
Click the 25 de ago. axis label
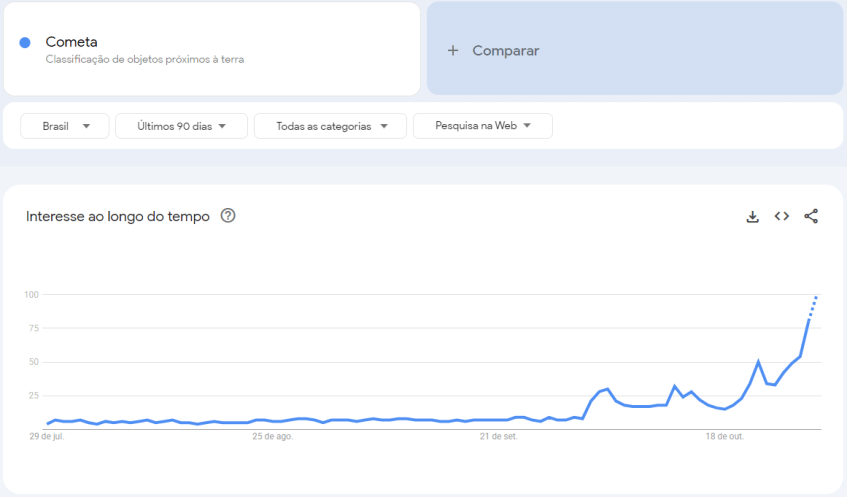point(272,436)
